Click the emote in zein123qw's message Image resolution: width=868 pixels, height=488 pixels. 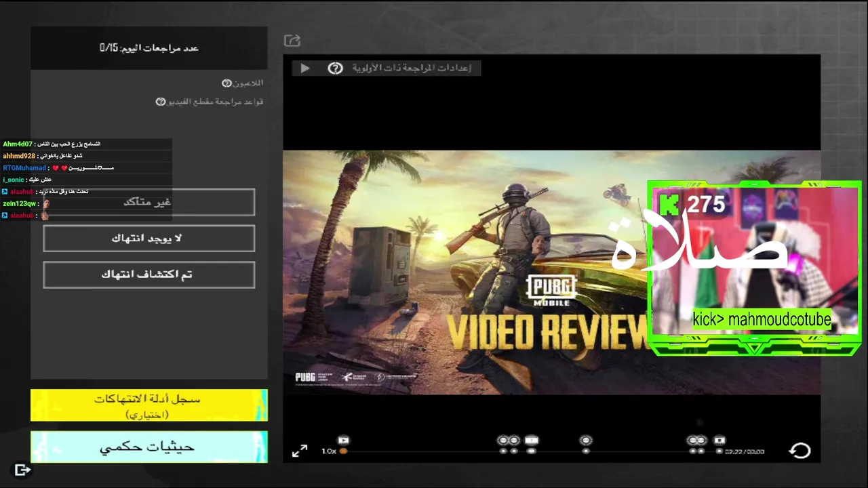pos(46,203)
